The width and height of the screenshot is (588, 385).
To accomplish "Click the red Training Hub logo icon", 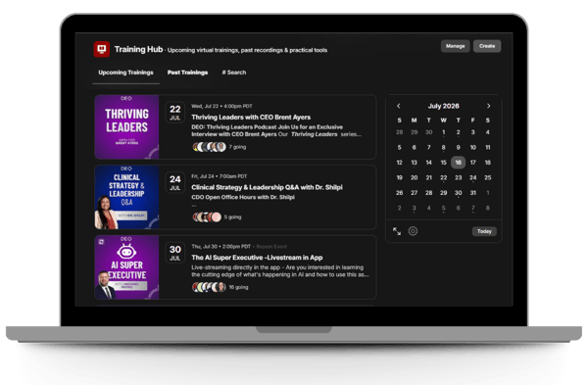I will [x=101, y=49].
